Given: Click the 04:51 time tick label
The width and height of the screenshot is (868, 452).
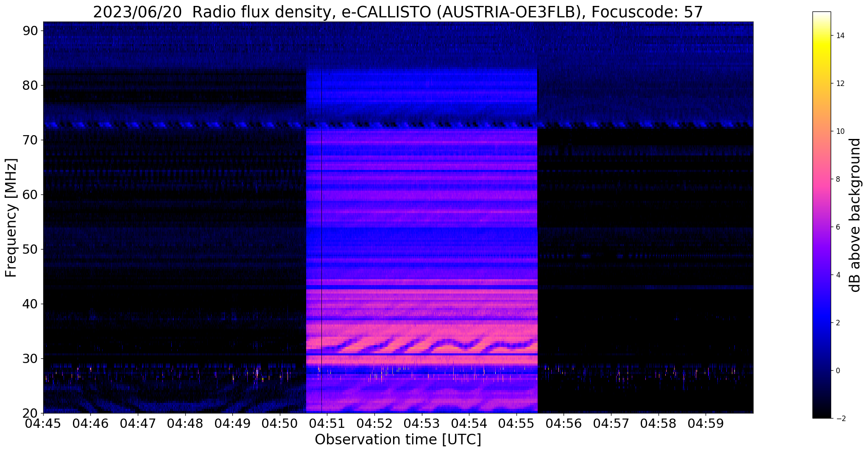Looking at the screenshot, I should tap(327, 423).
